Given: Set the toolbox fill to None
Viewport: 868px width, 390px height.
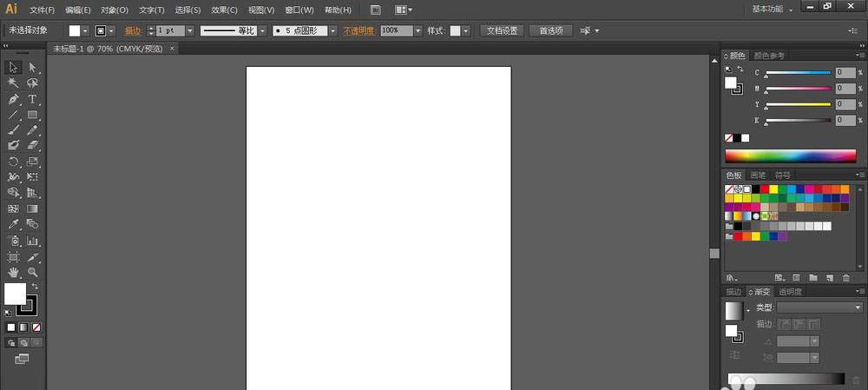Looking at the screenshot, I should click(x=36, y=327).
